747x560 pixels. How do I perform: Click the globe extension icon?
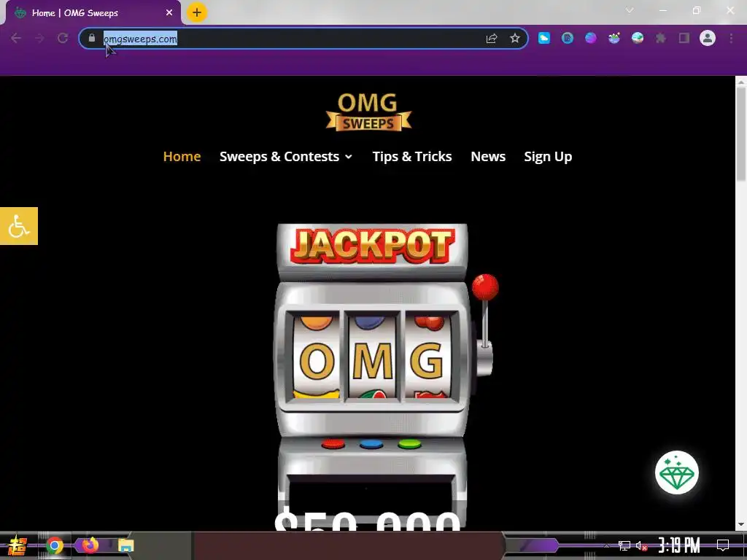638,38
